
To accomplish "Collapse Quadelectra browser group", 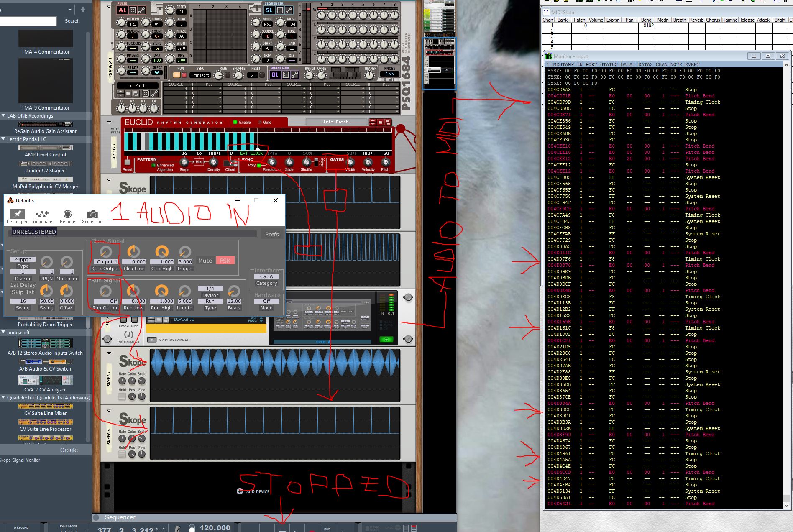I will [3, 398].
